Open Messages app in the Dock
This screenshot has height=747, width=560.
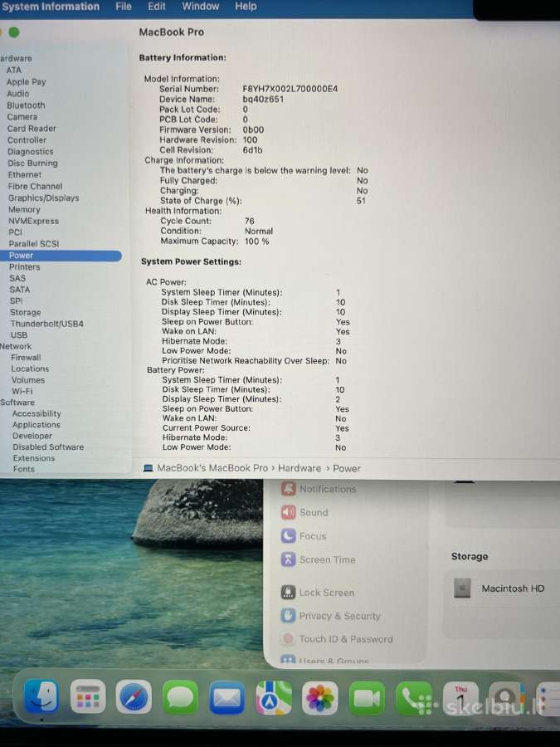pos(180,698)
